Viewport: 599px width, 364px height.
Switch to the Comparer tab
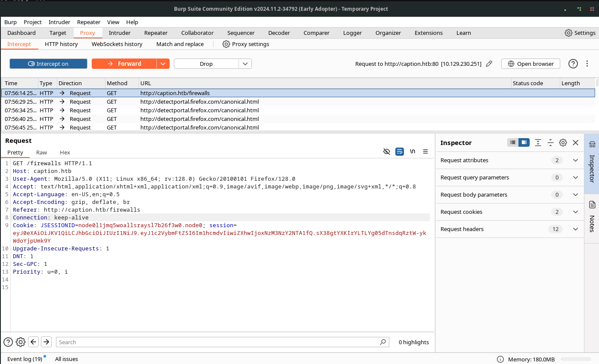[317, 33]
